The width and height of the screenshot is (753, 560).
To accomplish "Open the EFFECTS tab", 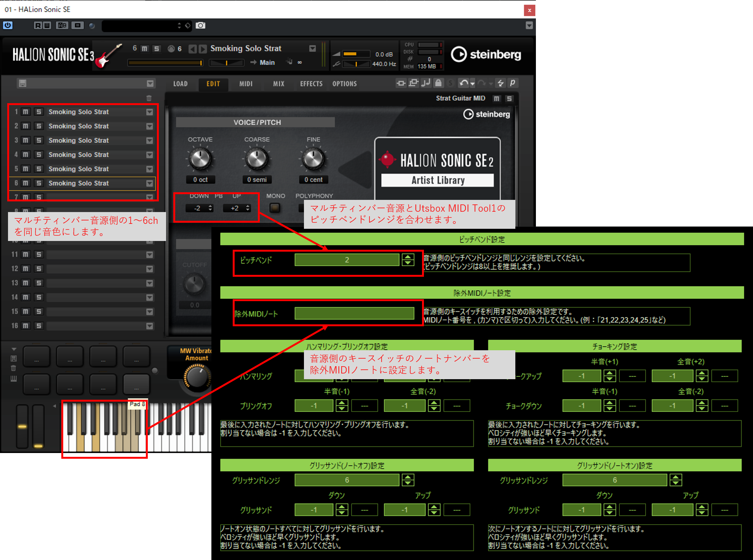I will tap(311, 84).
